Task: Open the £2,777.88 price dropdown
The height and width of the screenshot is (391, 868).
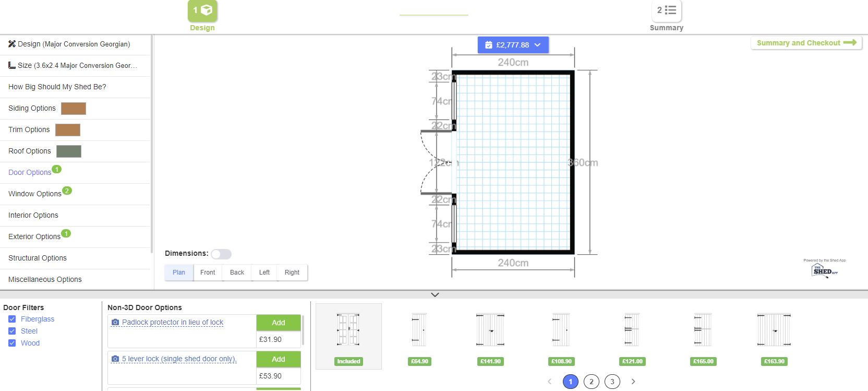Action: pyautogui.click(x=513, y=45)
